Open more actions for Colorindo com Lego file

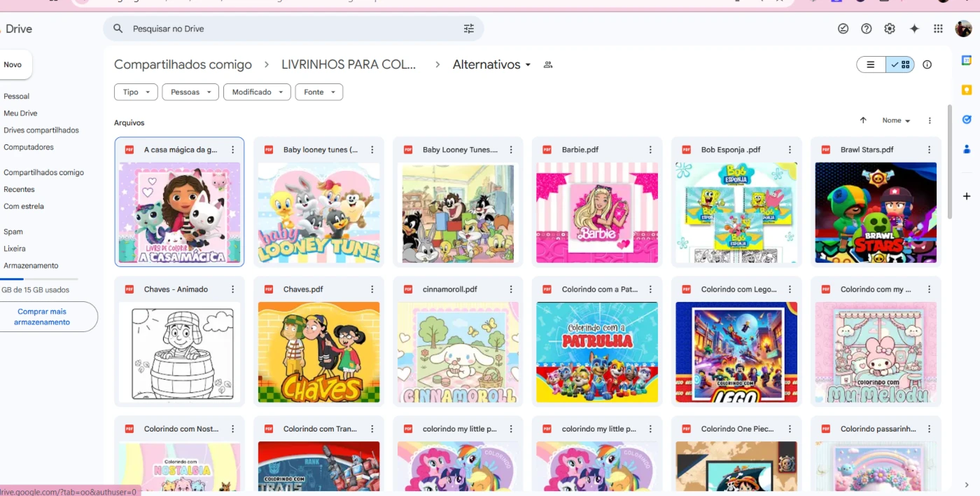pos(790,289)
